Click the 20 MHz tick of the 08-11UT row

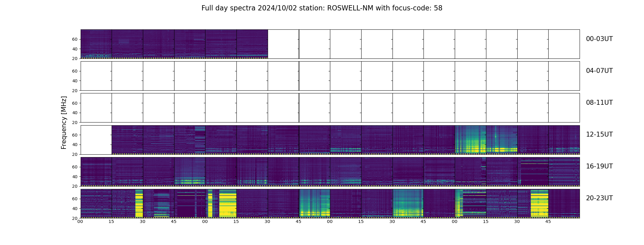[x=75, y=123]
